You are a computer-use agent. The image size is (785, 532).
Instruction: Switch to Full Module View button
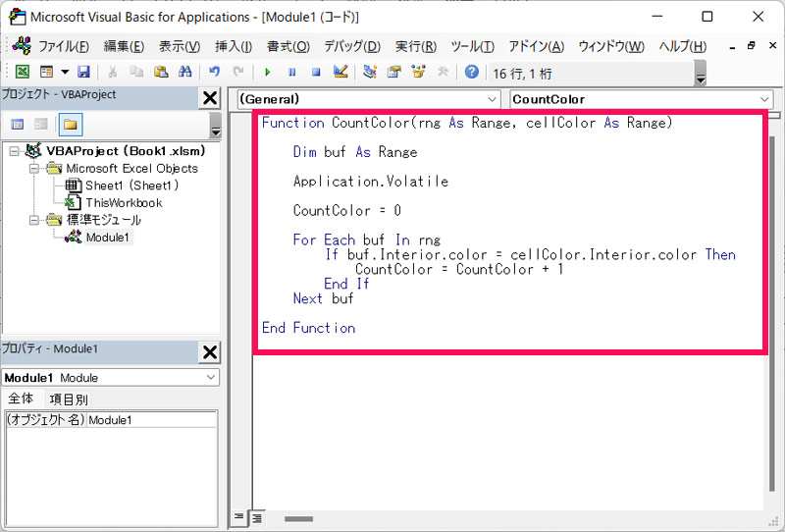click(x=256, y=517)
